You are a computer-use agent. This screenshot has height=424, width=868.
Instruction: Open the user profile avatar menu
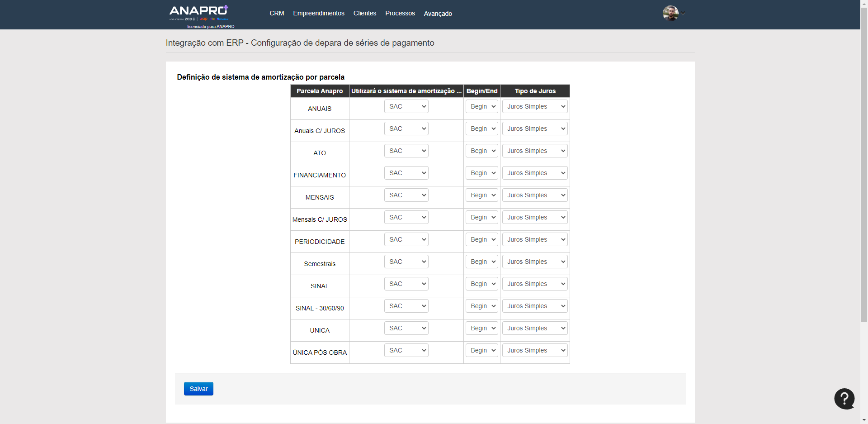click(670, 13)
